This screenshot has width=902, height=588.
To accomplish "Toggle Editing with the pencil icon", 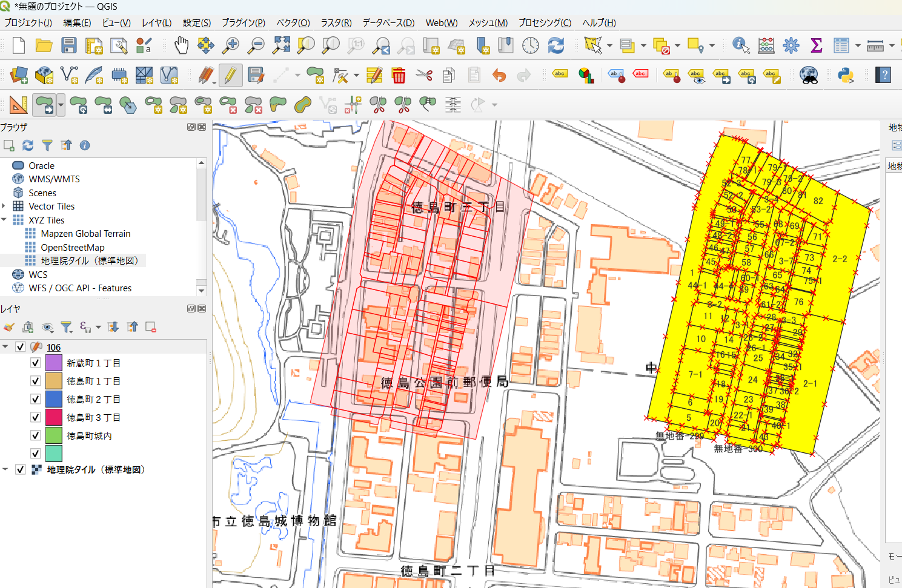I will tap(230, 76).
